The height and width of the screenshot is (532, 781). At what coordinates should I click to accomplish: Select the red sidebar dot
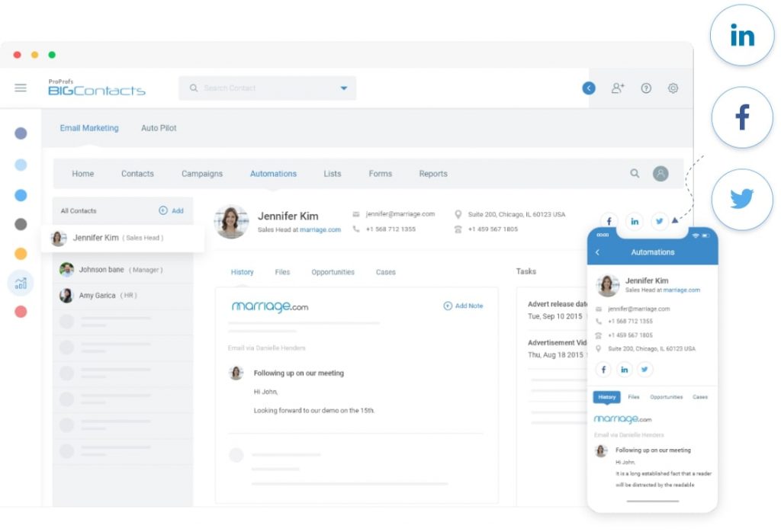pos(21,312)
